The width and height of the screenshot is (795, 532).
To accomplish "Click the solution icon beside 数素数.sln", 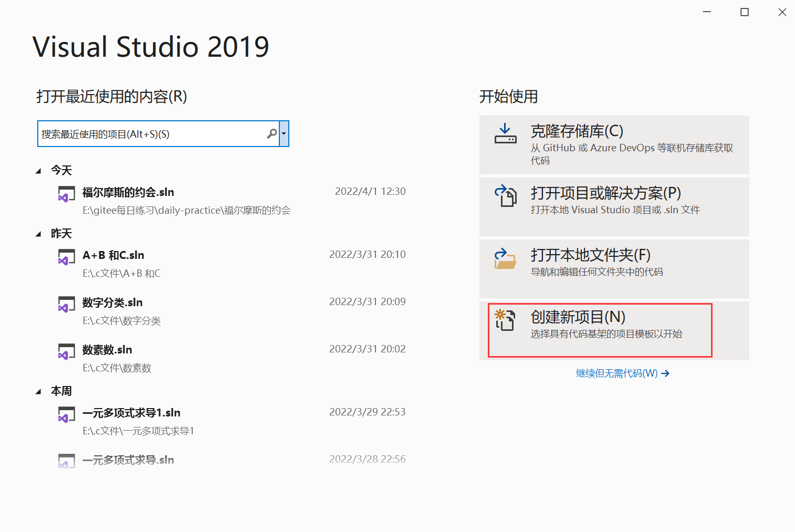I will coord(66,351).
